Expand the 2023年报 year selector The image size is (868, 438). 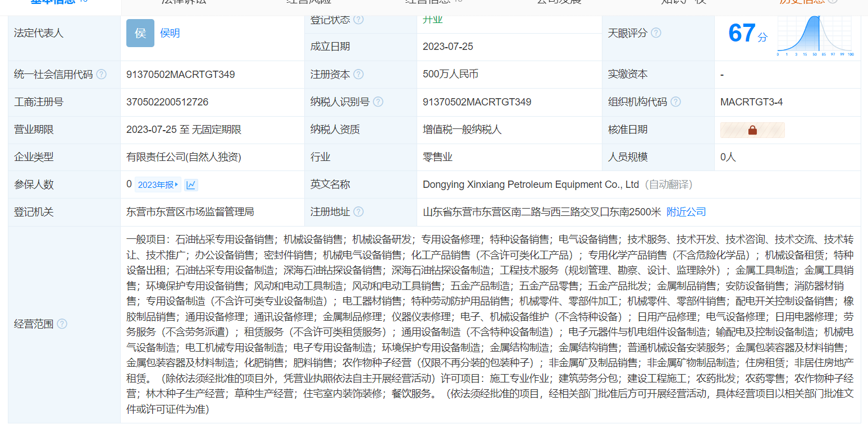(158, 185)
